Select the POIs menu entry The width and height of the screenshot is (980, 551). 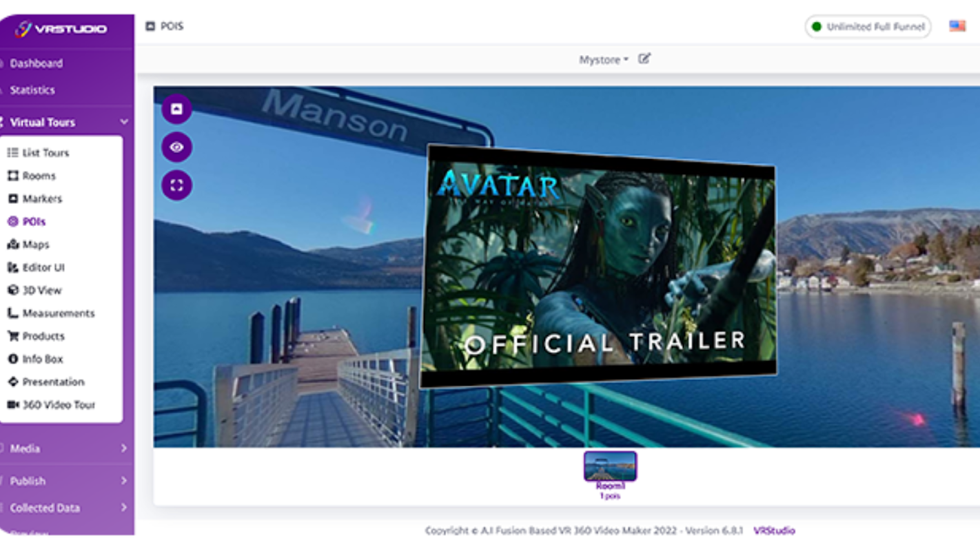point(34,222)
